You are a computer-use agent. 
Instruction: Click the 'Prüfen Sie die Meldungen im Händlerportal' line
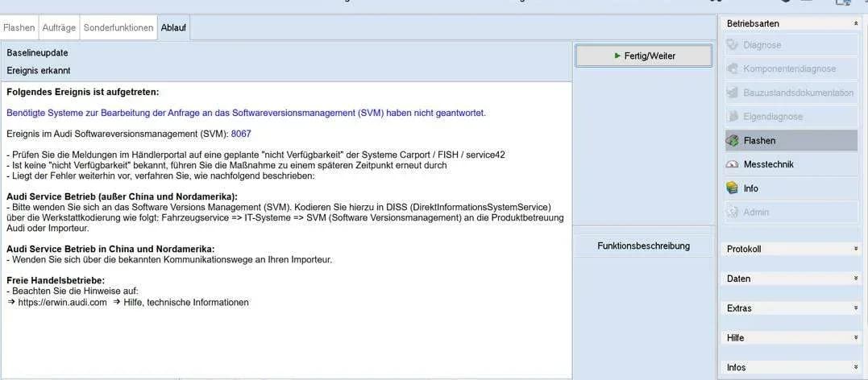pyautogui.click(x=255, y=155)
